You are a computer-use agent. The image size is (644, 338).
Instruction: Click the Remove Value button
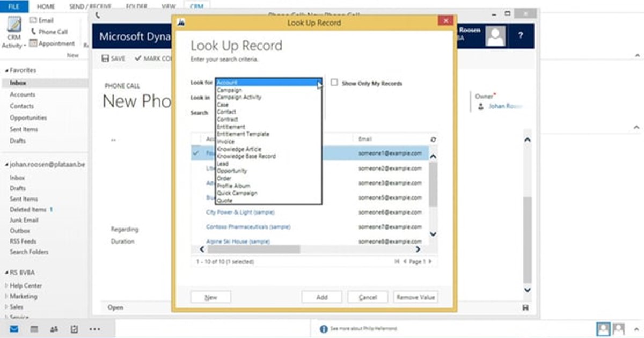[x=416, y=297]
